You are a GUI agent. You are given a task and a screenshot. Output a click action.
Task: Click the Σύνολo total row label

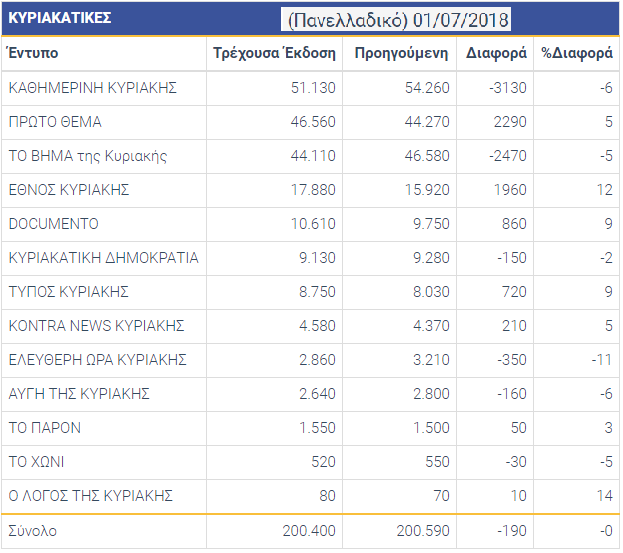point(33,531)
